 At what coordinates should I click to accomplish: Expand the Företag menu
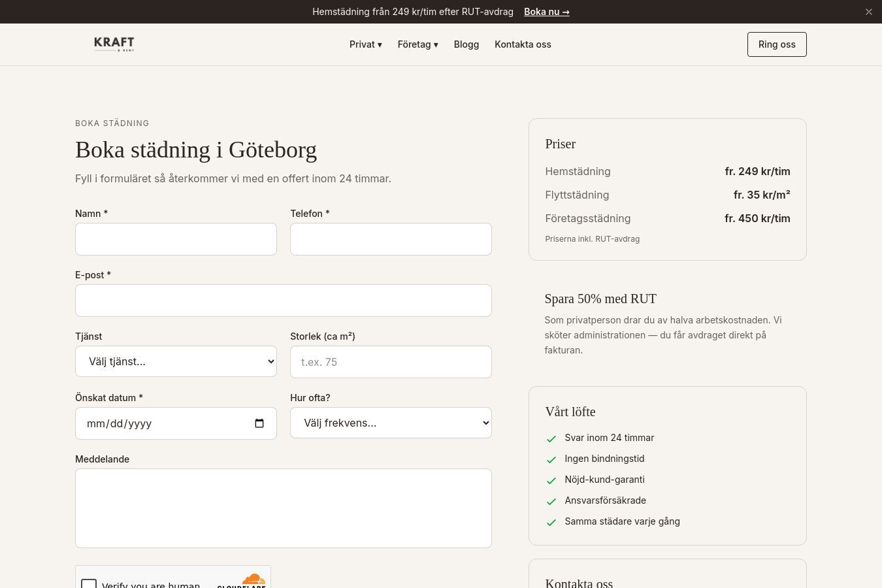coord(418,44)
